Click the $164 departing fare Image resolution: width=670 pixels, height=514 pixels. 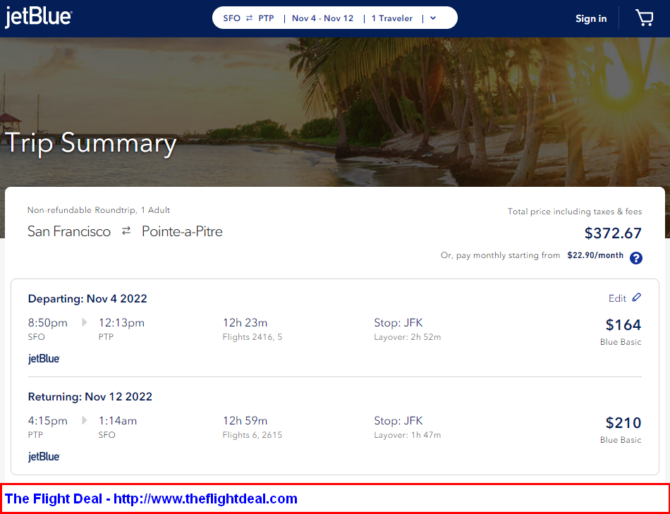click(623, 325)
